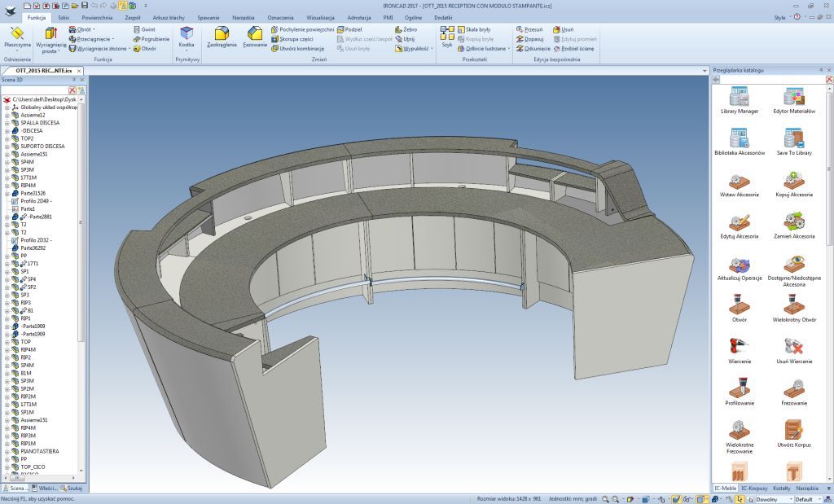Open Library Manager in the catalog
The width and height of the screenshot is (834, 504).
(x=740, y=101)
